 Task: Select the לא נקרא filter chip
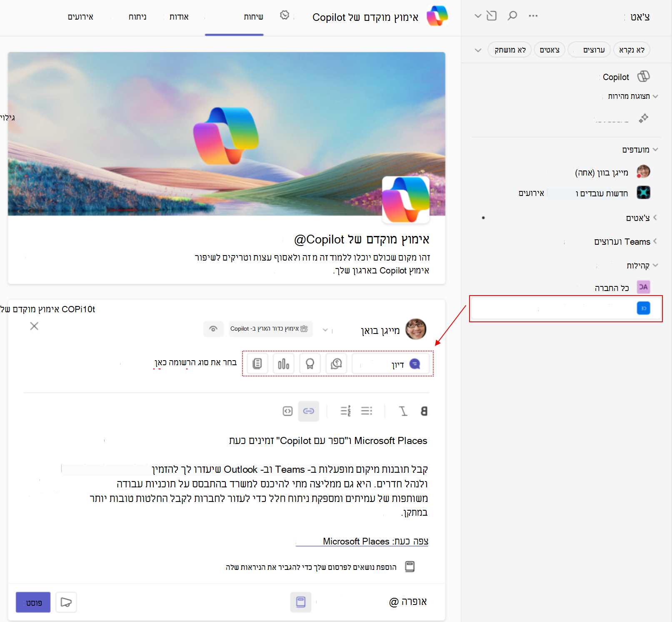(632, 50)
